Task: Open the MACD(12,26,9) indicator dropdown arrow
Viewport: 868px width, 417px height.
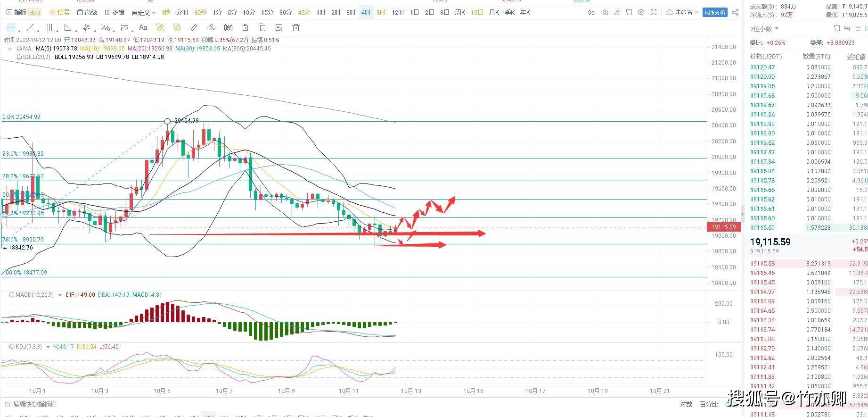Action: (x=59, y=295)
